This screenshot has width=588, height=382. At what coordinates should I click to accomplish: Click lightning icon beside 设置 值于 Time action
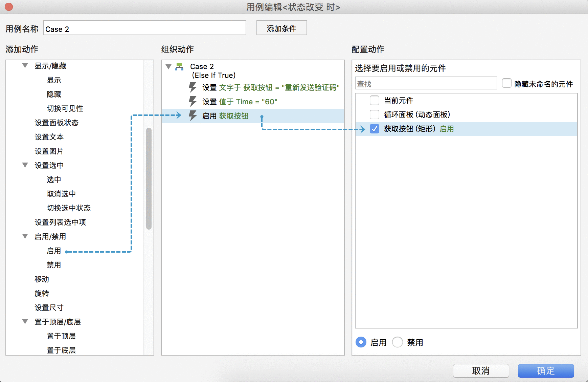click(x=193, y=102)
